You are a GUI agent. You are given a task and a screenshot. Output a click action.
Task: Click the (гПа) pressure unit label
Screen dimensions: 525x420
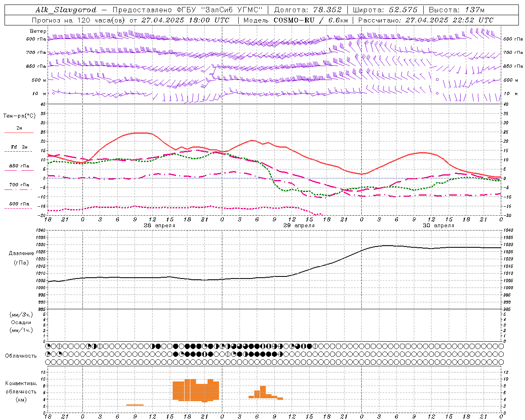point(21,262)
